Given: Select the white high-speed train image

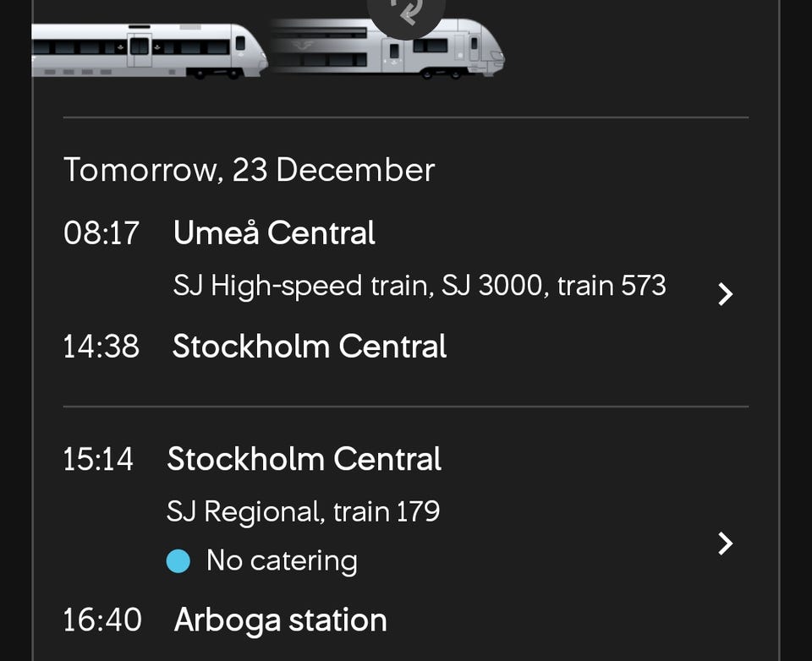Looking at the screenshot, I should click(150, 49).
